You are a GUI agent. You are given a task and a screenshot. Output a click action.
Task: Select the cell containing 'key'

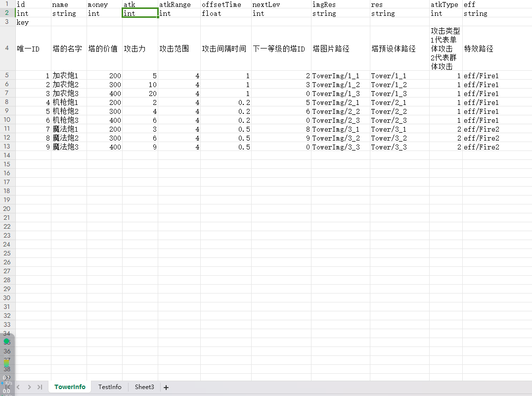33,22
